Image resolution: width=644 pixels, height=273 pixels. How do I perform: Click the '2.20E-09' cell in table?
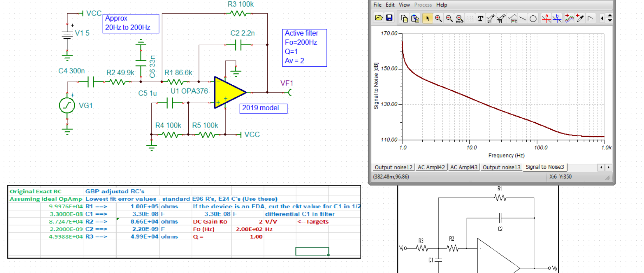(x=138, y=229)
